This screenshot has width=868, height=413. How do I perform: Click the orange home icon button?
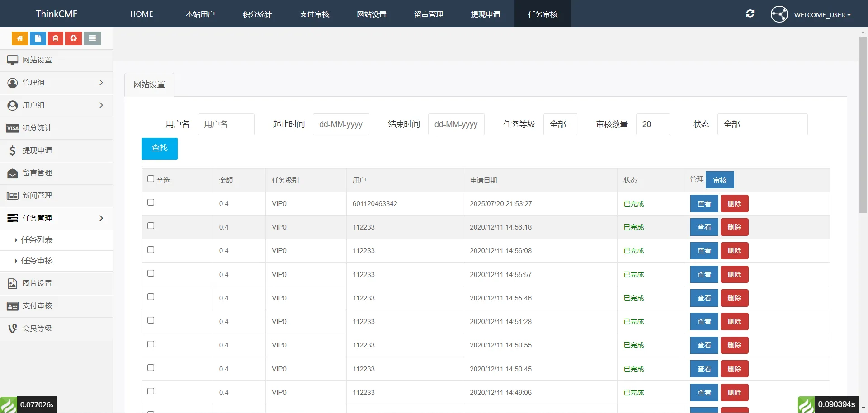[20, 38]
